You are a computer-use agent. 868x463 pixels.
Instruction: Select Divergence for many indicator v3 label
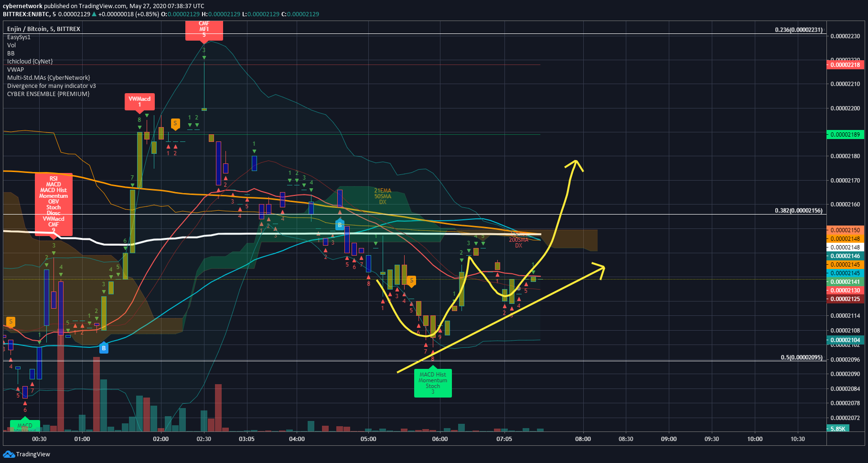click(x=51, y=86)
